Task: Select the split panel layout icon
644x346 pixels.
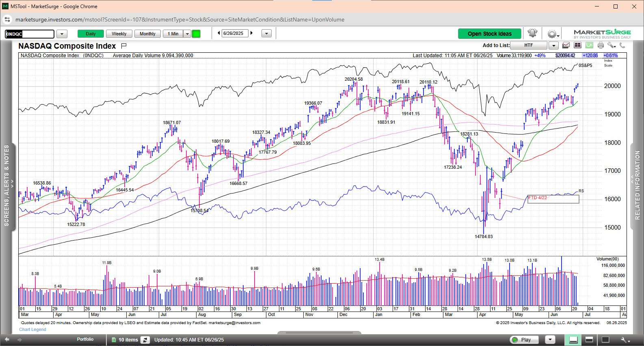Action: [x=589, y=340]
